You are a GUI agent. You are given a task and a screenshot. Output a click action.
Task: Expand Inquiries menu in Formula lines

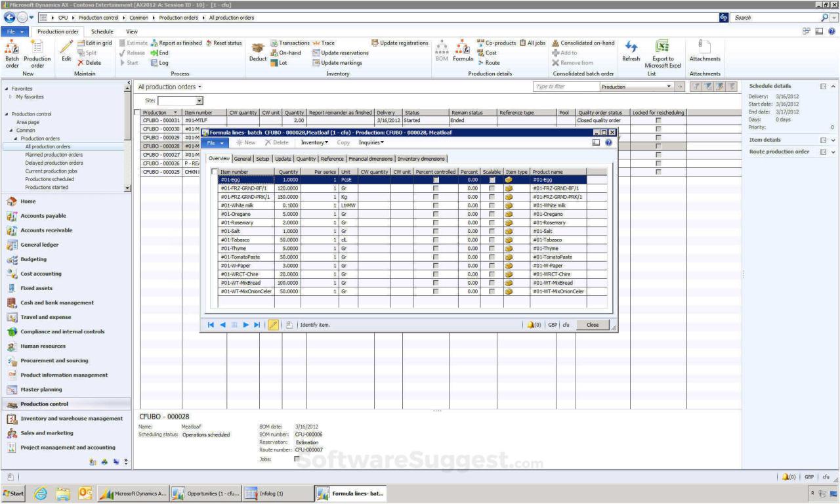tap(371, 142)
